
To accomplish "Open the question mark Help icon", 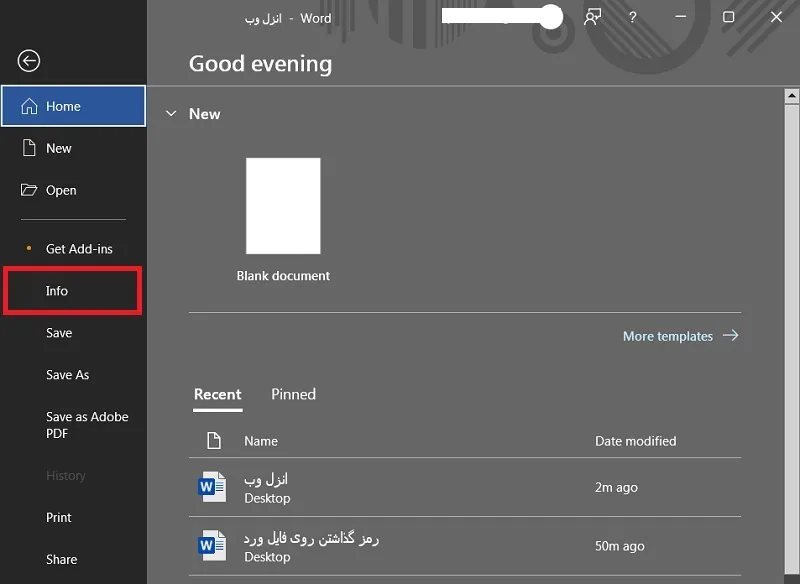I will 633,17.
